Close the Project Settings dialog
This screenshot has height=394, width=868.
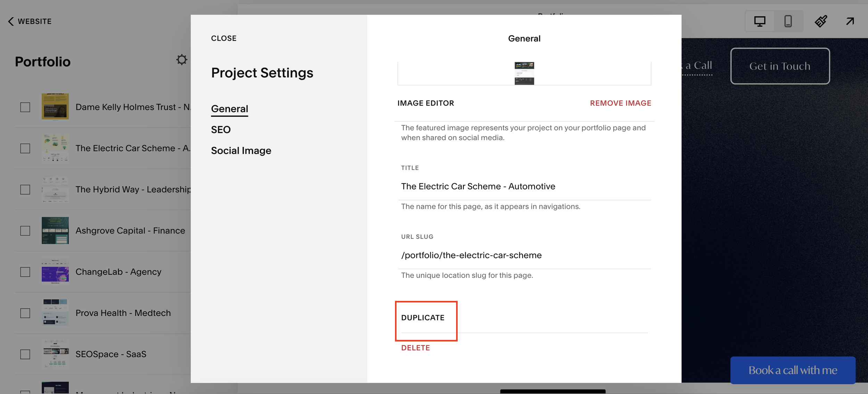click(224, 38)
